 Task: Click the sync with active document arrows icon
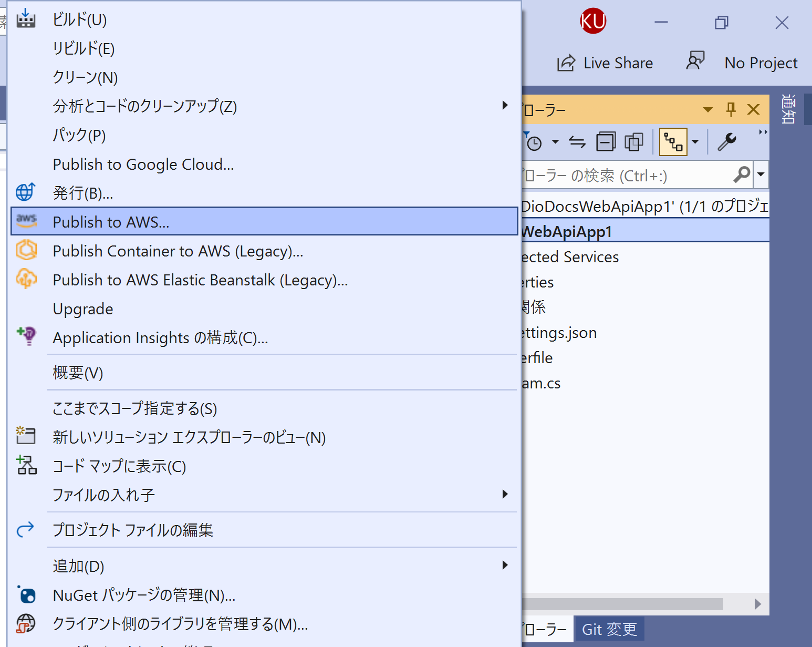(577, 142)
